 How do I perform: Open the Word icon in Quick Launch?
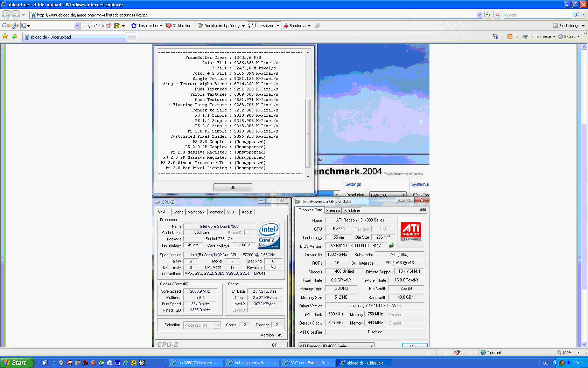pyautogui.click(x=118, y=363)
